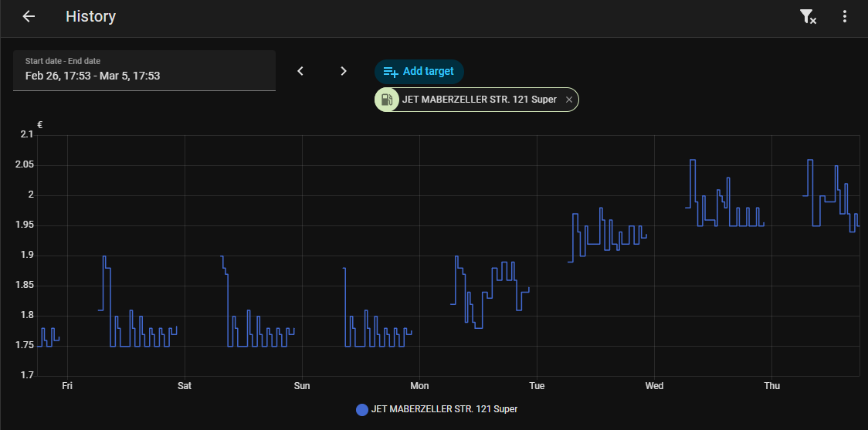Click the History page title
This screenshot has width=868, height=430.
(90, 17)
